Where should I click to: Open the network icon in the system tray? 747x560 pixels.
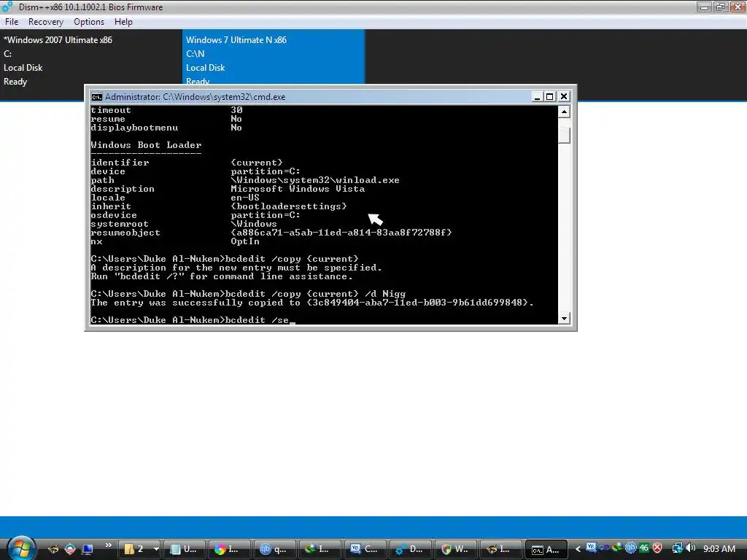point(677,548)
